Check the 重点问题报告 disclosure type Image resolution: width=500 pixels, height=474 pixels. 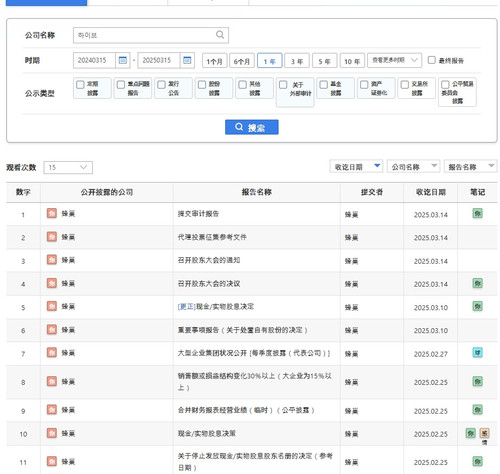tap(121, 85)
